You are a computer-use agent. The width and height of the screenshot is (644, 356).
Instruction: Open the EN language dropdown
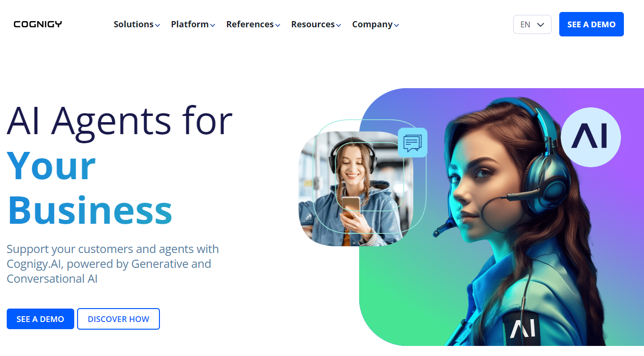coord(532,24)
